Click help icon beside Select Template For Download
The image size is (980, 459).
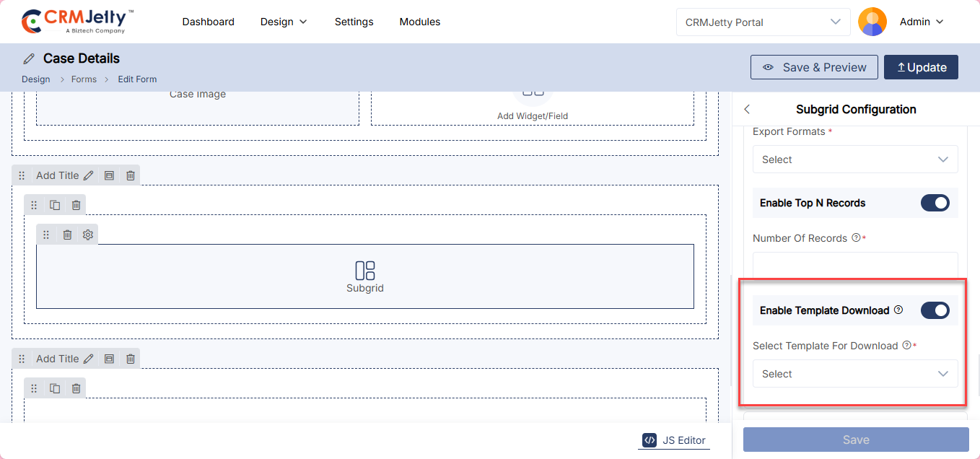click(x=906, y=345)
